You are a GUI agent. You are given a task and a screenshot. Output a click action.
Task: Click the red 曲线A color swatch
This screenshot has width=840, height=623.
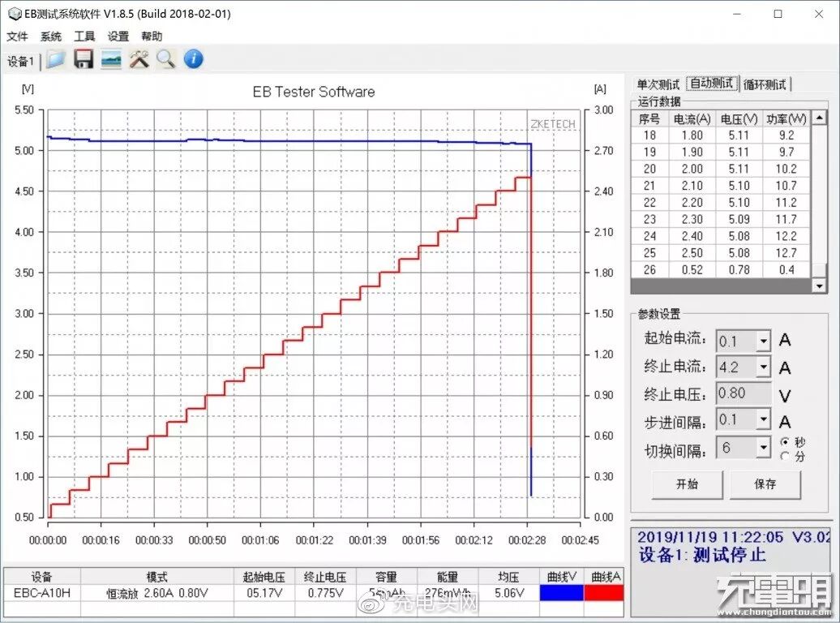tap(604, 592)
